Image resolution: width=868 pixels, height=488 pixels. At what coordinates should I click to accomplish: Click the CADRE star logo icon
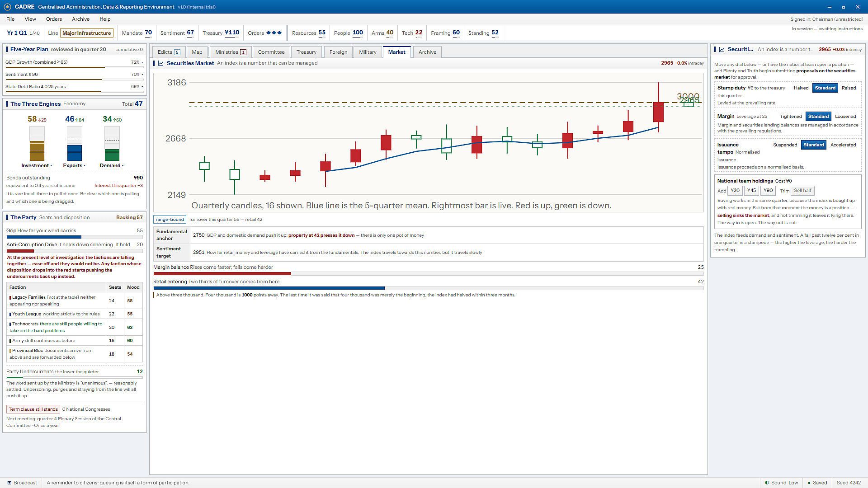(x=7, y=7)
